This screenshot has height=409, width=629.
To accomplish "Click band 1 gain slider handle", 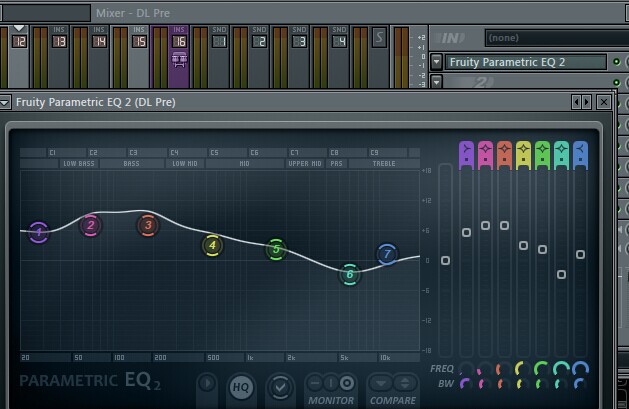I will coord(466,232).
